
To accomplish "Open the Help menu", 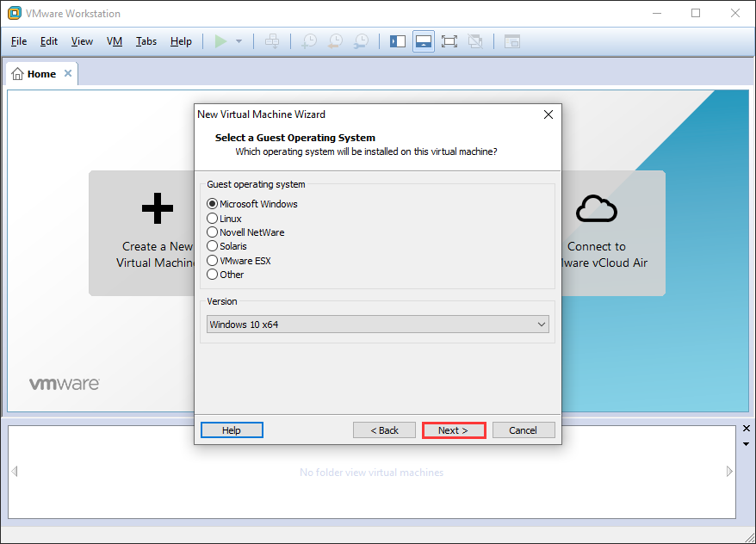I will pos(181,41).
